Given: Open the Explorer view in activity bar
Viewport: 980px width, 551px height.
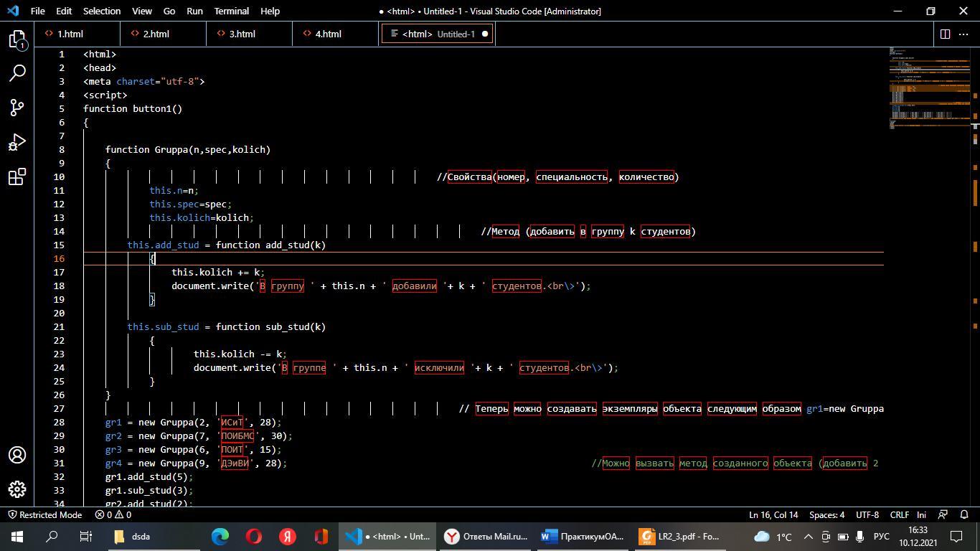Looking at the screenshot, I should click(x=17, y=39).
